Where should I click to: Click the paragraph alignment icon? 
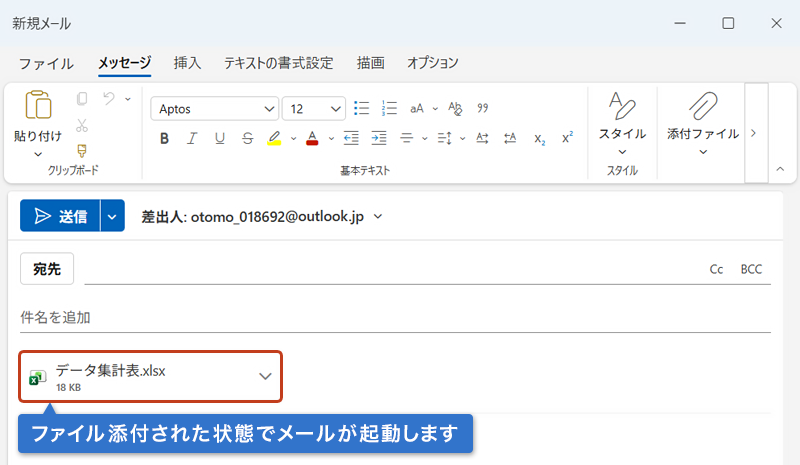[x=407, y=138]
